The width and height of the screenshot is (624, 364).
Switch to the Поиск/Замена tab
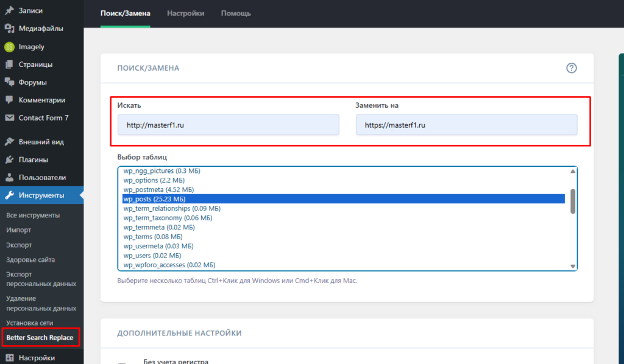click(x=126, y=13)
